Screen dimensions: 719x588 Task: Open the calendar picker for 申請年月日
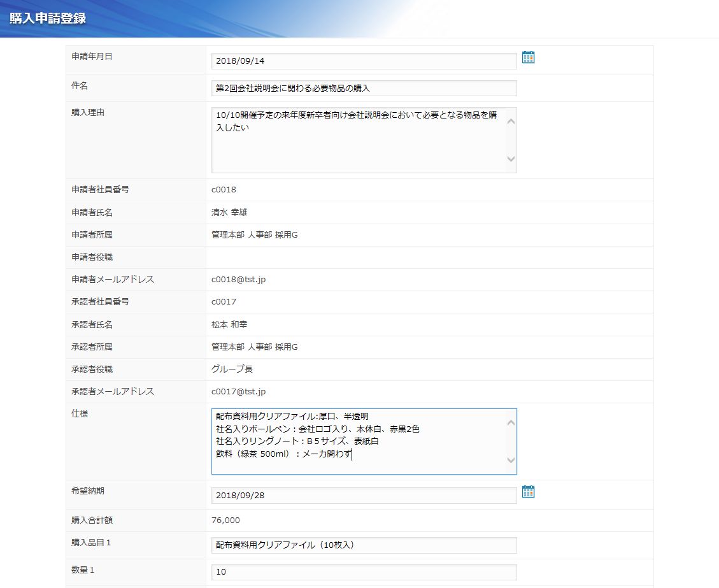click(x=528, y=58)
